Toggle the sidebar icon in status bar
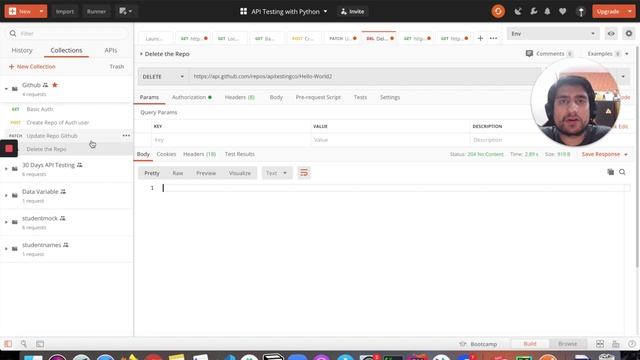The image size is (640, 360). [x=8, y=344]
